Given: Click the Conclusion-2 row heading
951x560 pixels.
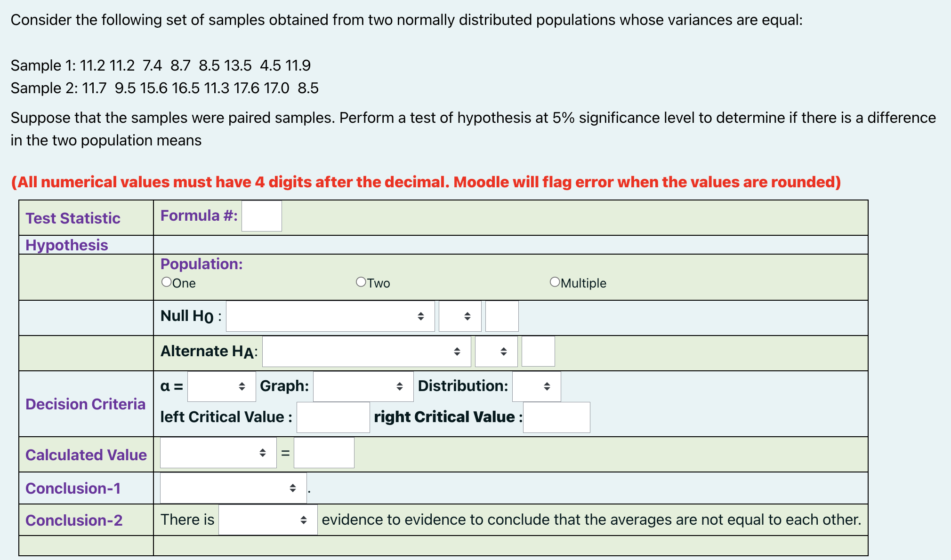Looking at the screenshot, I should point(74,520).
